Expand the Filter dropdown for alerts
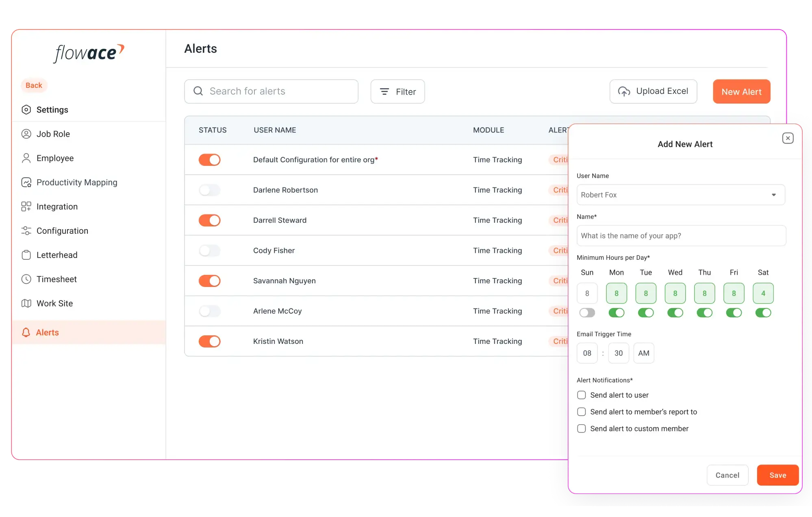 (x=398, y=91)
